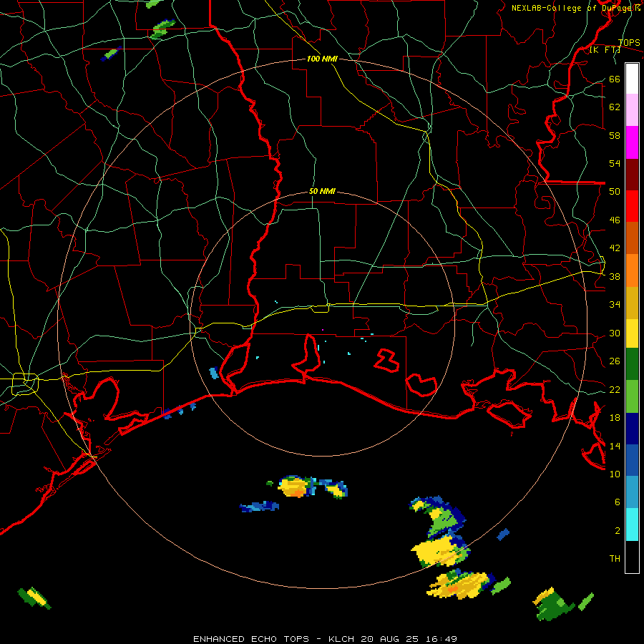Click the cyan legend swatch
This screenshot has height=644, width=644.
[632, 525]
